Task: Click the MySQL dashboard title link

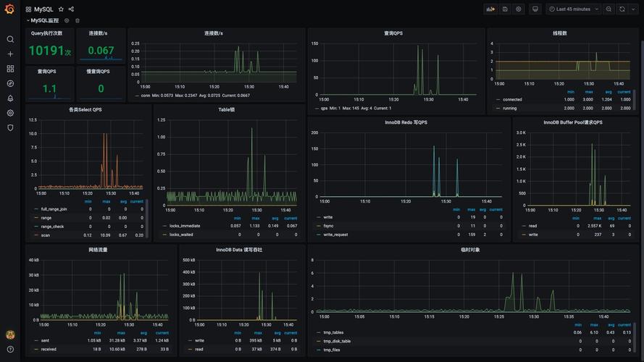Action: click(43, 9)
